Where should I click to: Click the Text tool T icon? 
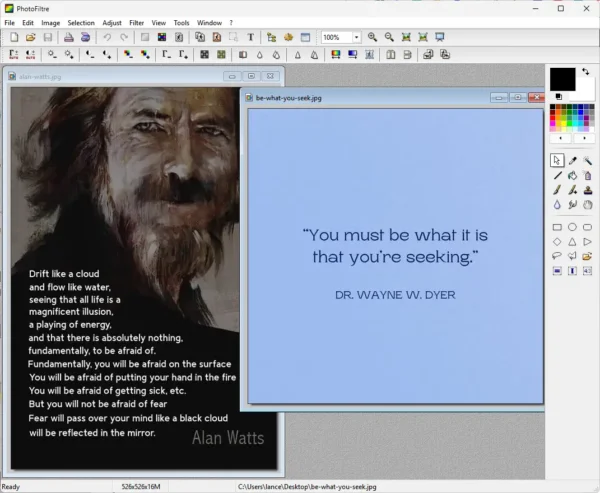(250, 37)
